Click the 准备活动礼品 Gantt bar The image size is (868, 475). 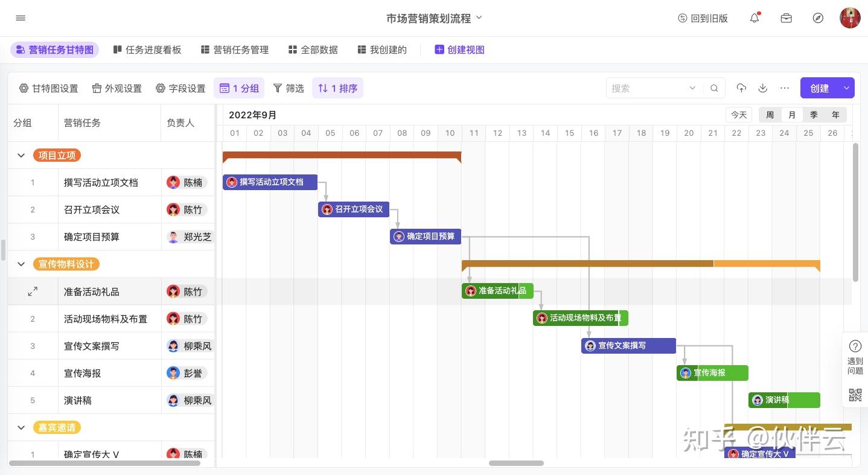click(497, 290)
